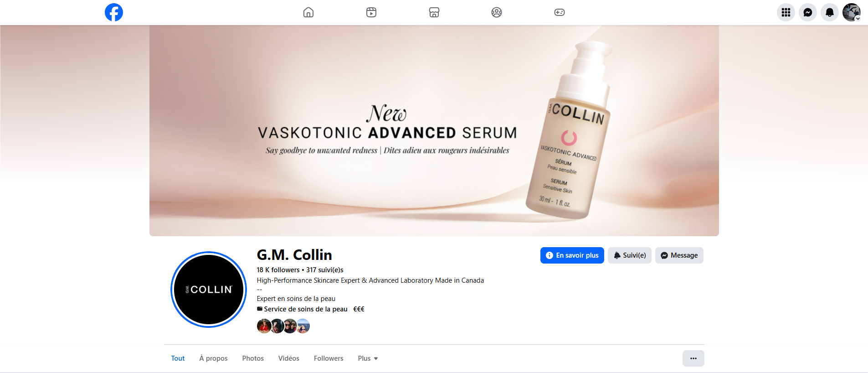
Task: Switch to the Photos tab
Action: click(x=253, y=358)
